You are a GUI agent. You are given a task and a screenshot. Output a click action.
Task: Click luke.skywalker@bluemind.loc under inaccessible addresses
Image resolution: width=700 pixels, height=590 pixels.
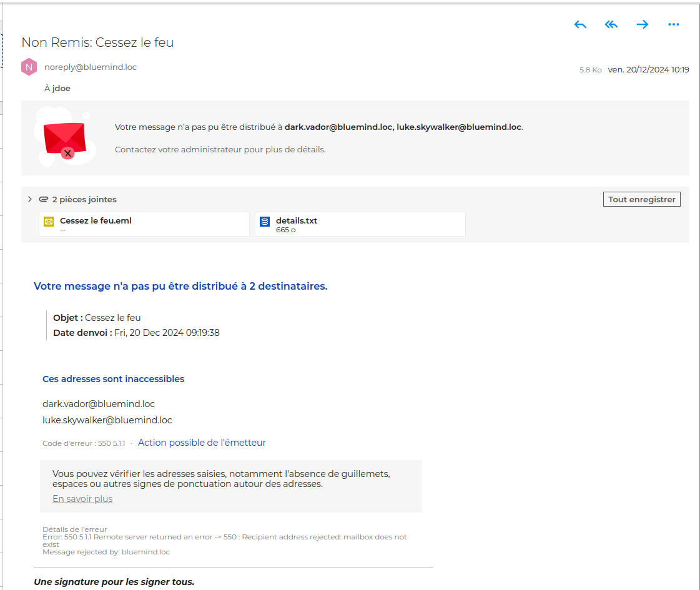107,420
